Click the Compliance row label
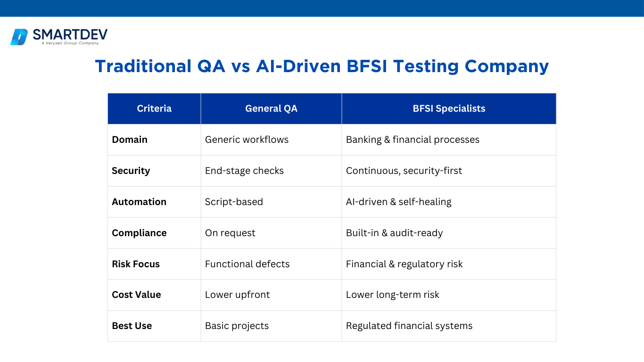The height and width of the screenshot is (362, 644). pos(139,233)
